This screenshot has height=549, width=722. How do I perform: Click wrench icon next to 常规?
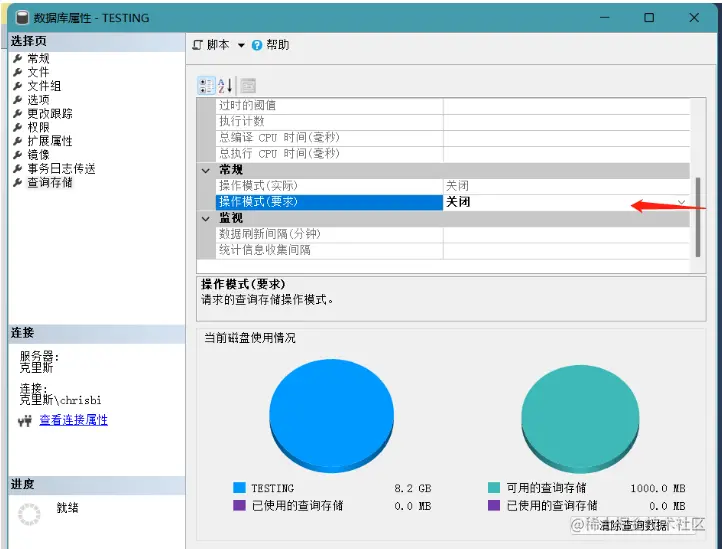(x=17, y=58)
